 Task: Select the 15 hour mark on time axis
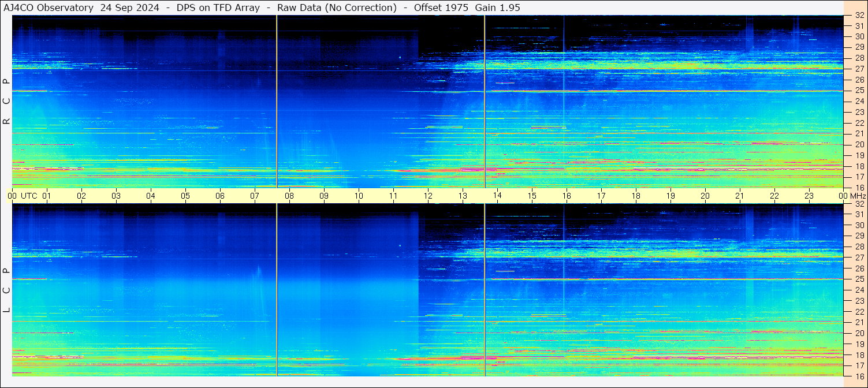click(x=532, y=196)
